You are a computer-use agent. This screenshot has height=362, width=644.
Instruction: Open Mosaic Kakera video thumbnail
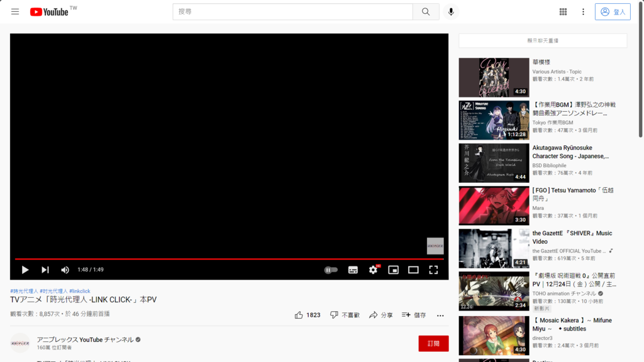tap(494, 336)
